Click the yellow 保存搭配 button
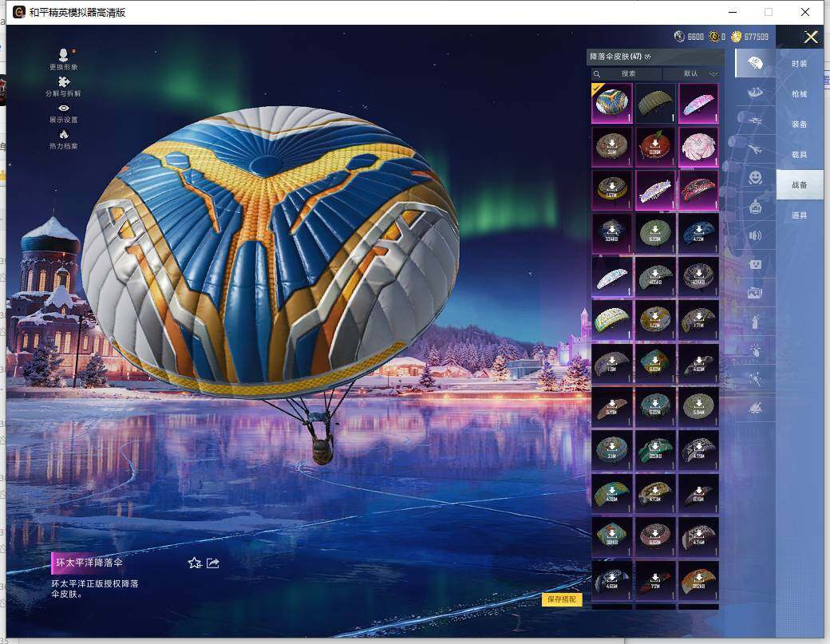This screenshot has height=644, width=830. (562, 599)
